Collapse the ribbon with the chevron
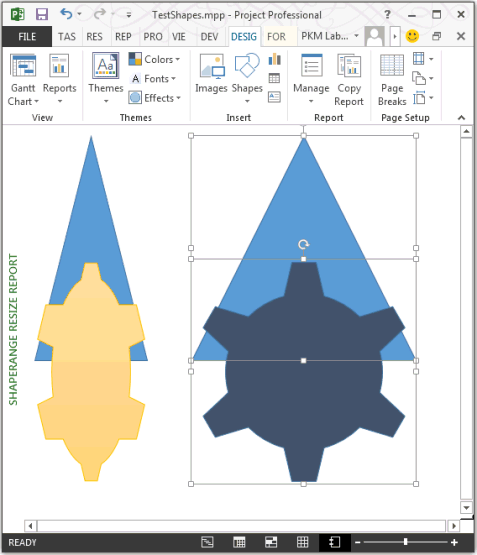 (x=461, y=118)
